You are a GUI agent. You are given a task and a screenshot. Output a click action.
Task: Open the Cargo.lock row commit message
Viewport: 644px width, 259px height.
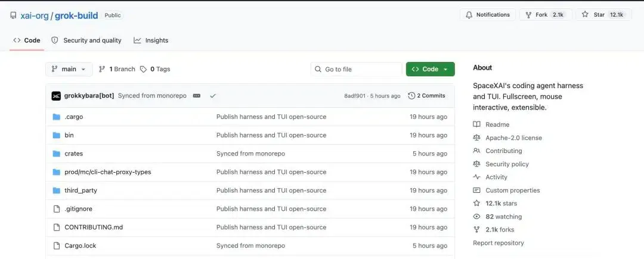[x=250, y=246]
